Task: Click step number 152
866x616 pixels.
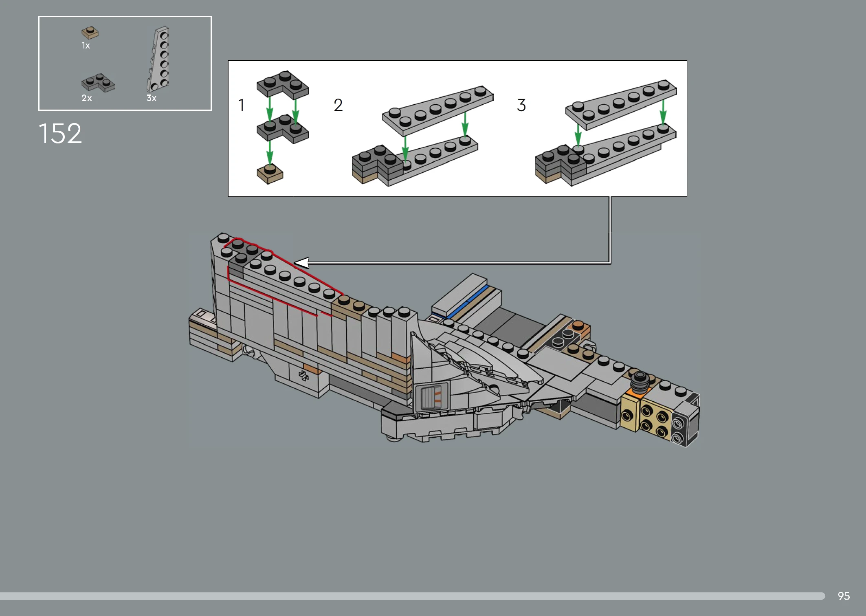Action: point(60,133)
